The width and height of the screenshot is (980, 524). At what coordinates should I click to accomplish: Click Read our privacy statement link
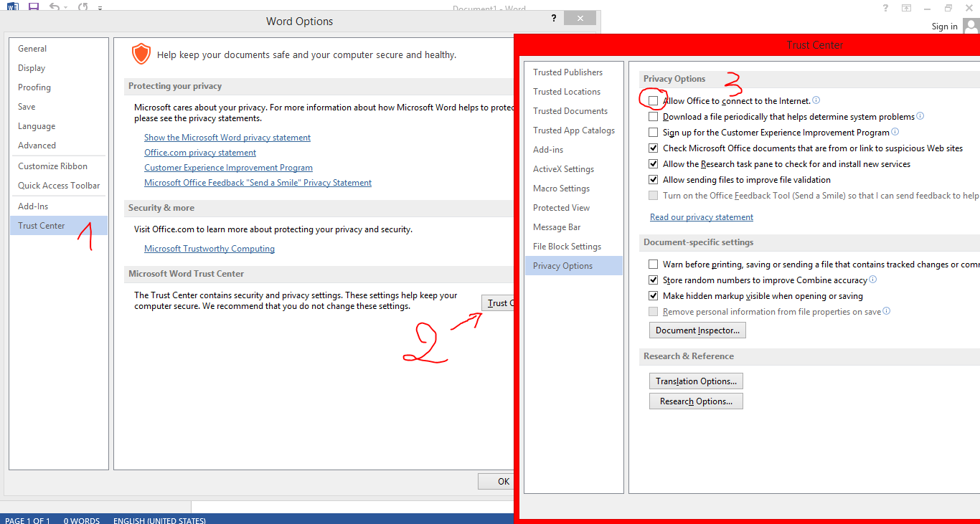tap(702, 217)
